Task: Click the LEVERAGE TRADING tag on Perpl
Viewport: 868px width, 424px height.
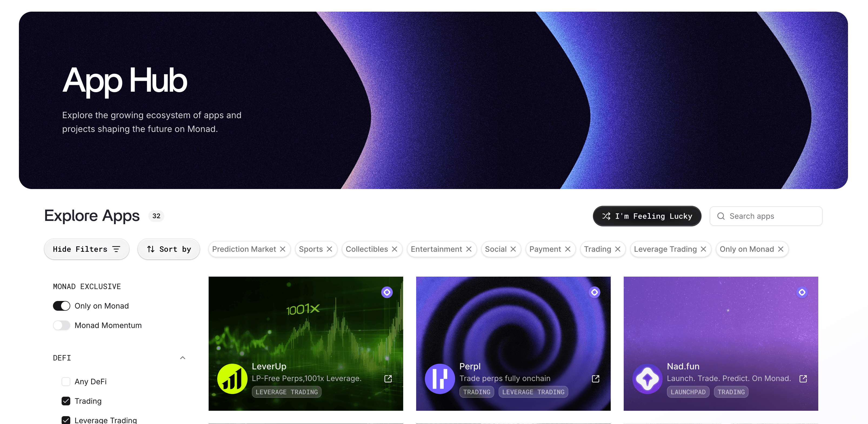Action: tap(533, 392)
